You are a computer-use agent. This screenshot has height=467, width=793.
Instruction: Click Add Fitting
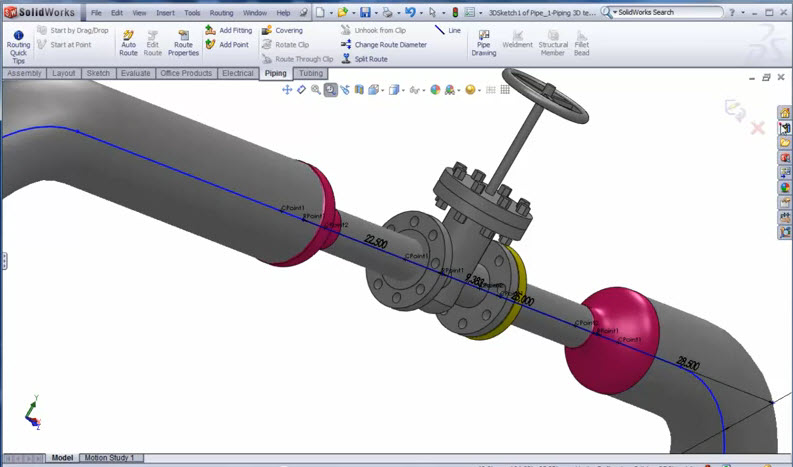229,30
